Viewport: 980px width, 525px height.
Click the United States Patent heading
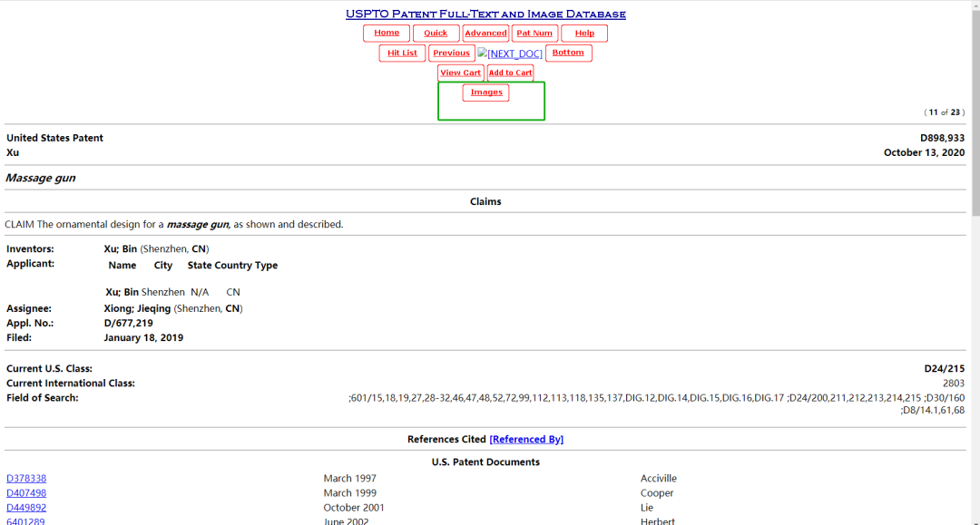(x=55, y=138)
